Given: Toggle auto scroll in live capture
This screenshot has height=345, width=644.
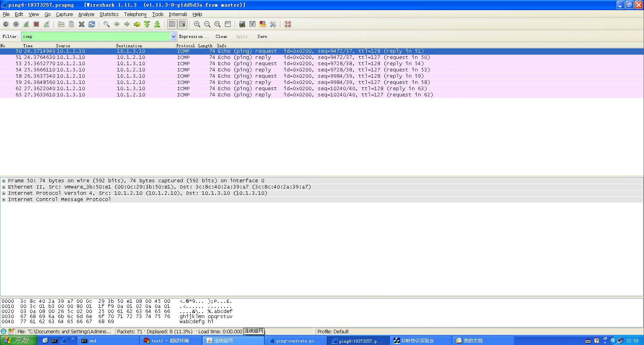Looking at the screenshot, I should pyautogui.click(x=182, y=24).
